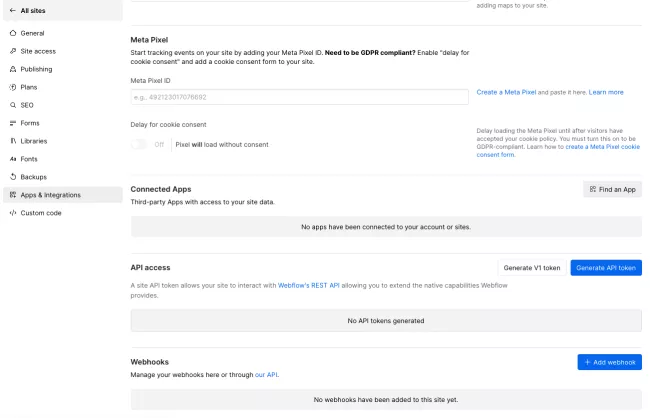The height and width of the screenshot is (418, 650).
Task: Click the plus icon on Add webhook
Action: (x=587, y=362)
